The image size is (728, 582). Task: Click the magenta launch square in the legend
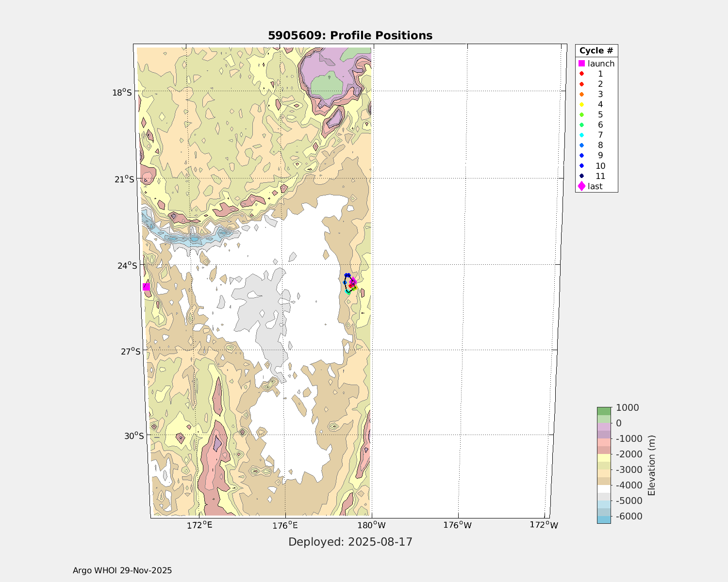tap(581, 64)
